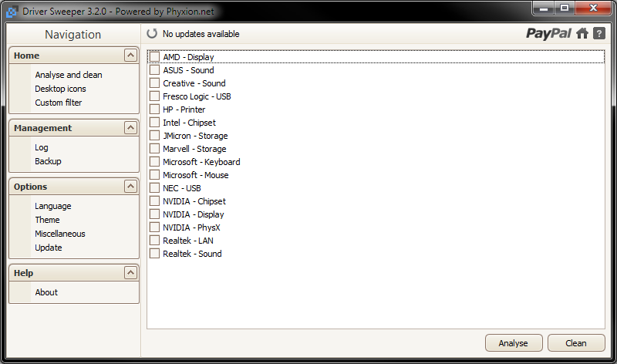Image resolution: width=617 pixels, height=364 pixels.
Task: Collapse the Options navigation section
Action: (x=130, y=186)
